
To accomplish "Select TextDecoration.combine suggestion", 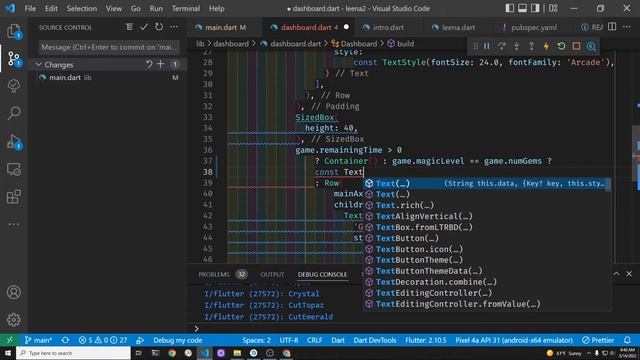I will click(487, 282).
